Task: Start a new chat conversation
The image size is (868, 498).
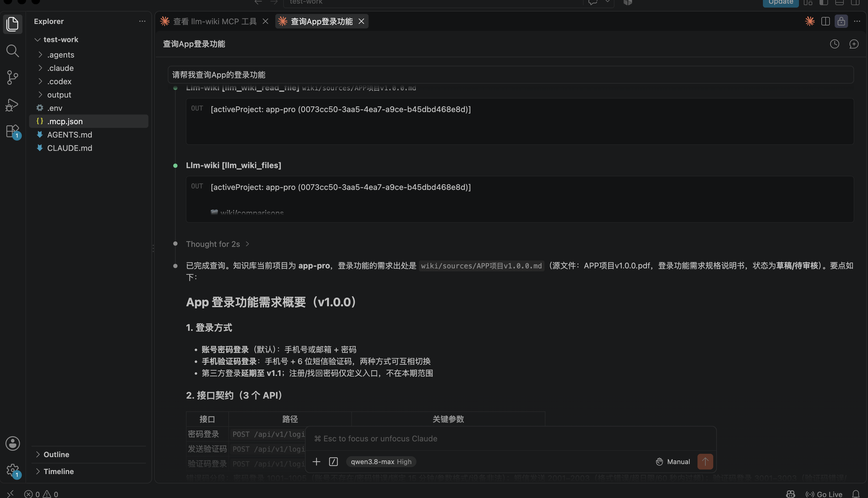Action: pyautogui.click(x=854, y=44)
